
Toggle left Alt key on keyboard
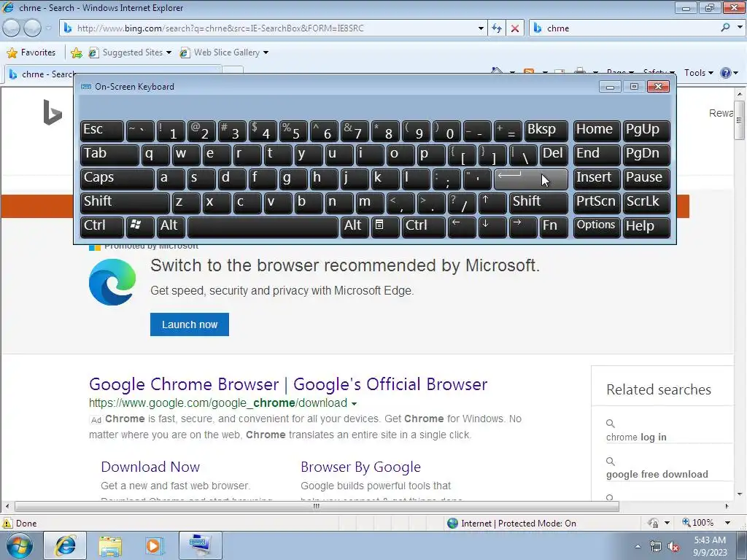(x=171, y=226)
